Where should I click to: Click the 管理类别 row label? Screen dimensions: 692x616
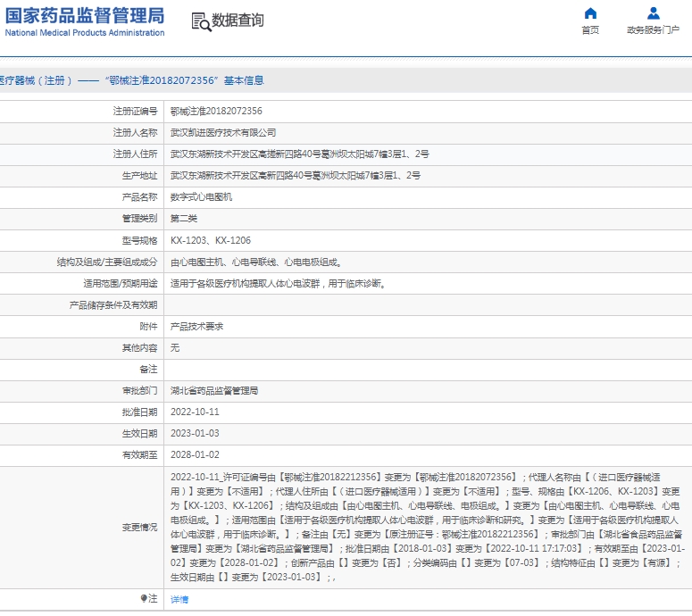(139, 219)
